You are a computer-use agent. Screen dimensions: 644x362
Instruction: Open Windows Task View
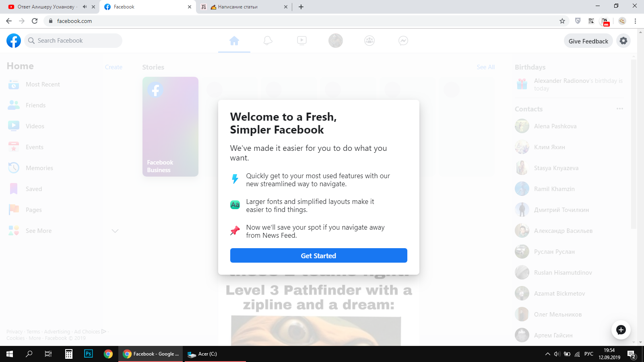click(x=48, y=354)
